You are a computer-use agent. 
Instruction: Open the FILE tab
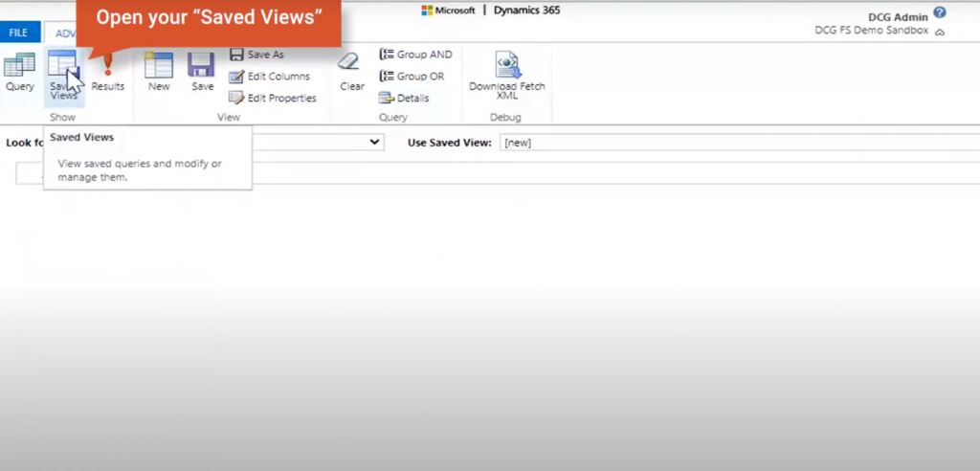point(19,33)
